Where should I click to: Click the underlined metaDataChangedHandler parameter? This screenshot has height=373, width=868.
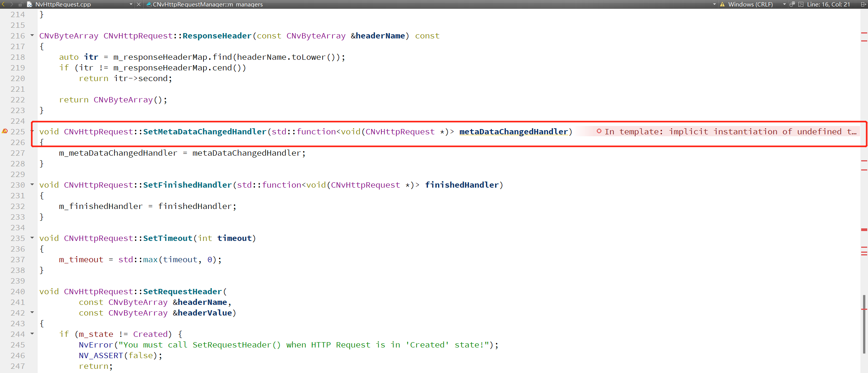tap(513, 132)
